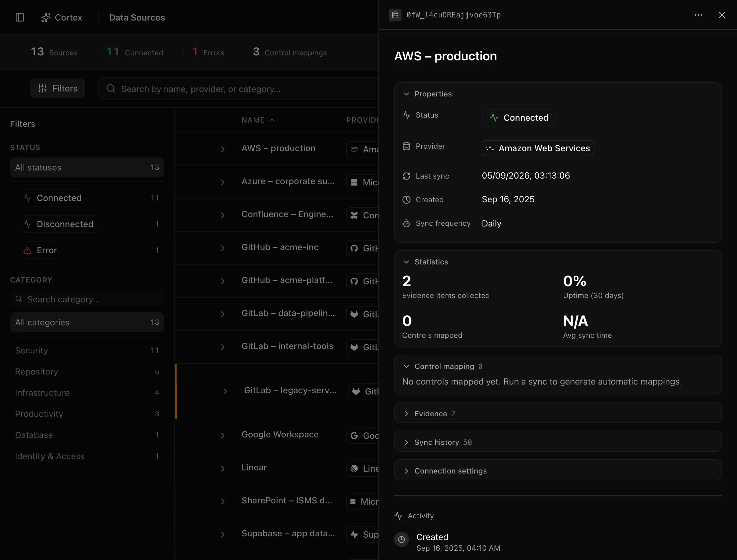737x560 pixels.
Task: Expand the Linear row chevron
Action: tap(223, 469)
